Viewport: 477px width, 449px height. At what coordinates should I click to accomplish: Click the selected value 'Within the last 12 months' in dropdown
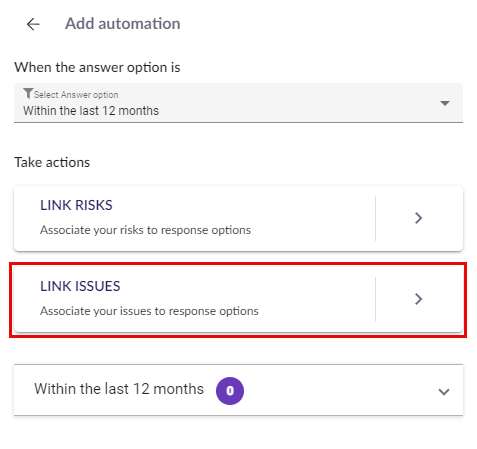coord(91,111)
